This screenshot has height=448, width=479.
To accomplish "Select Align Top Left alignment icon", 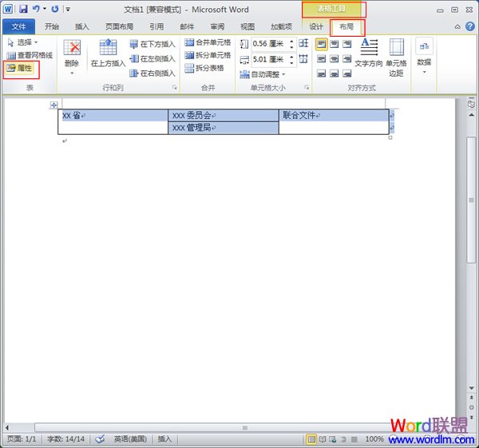I will pyautogui.click(x=321, y=44).
